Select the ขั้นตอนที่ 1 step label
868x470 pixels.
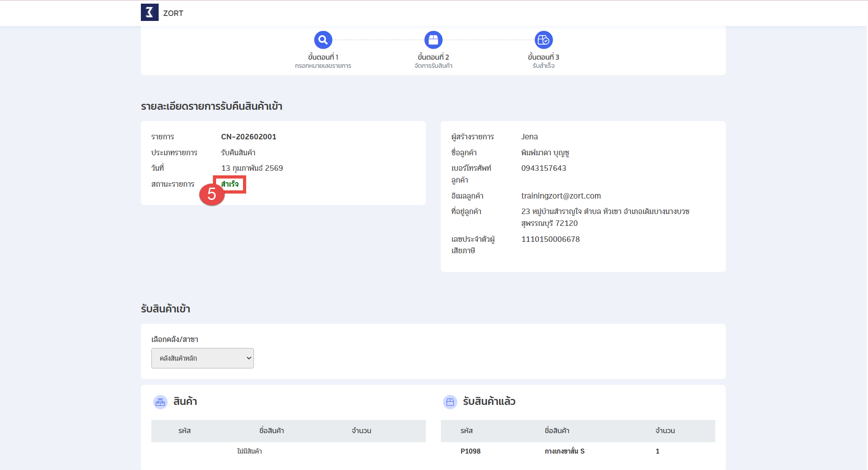click(323, 57)
